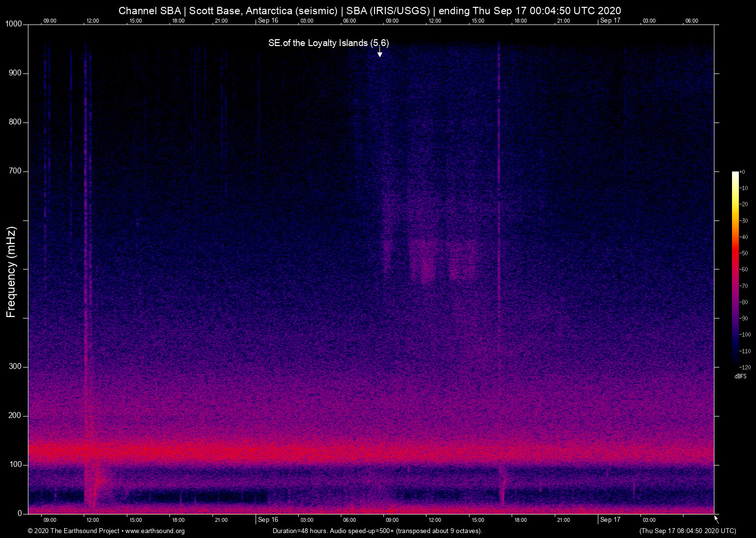This screenshot has height=538, width=756.
Task: Click the 'Frequency (mHz)' axis title
Action: click(11, 272)
